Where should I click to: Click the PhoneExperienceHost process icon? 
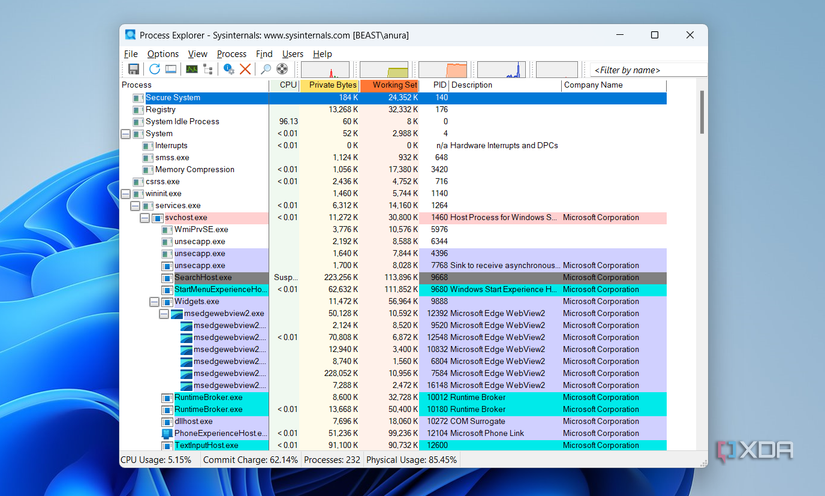click(x=167, y=433)
